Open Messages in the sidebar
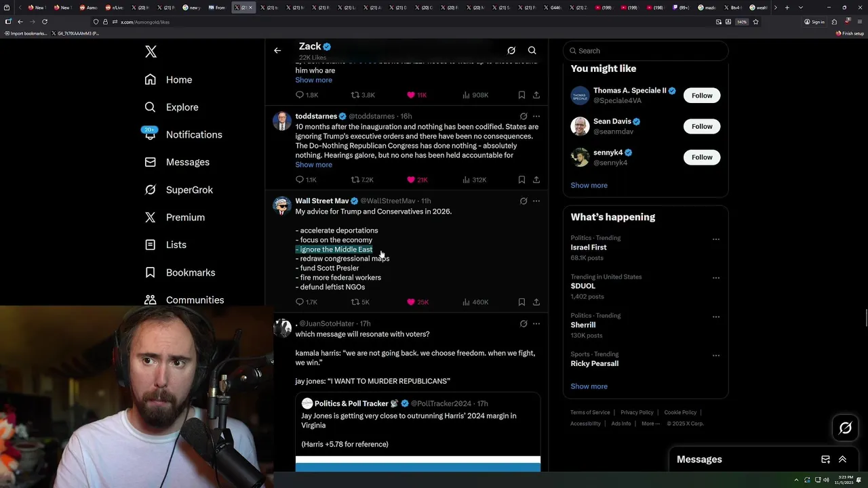 (177, 162)
